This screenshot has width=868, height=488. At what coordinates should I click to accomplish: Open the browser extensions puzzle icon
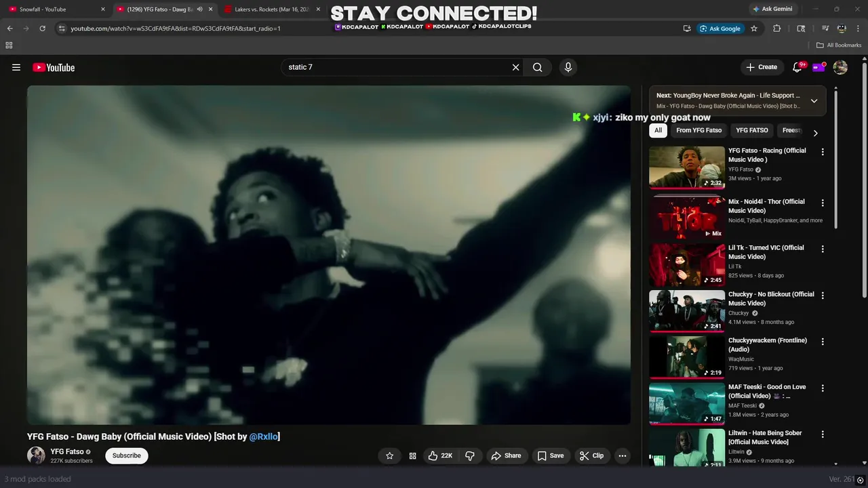pyautogui.click(x=777, y=28)
